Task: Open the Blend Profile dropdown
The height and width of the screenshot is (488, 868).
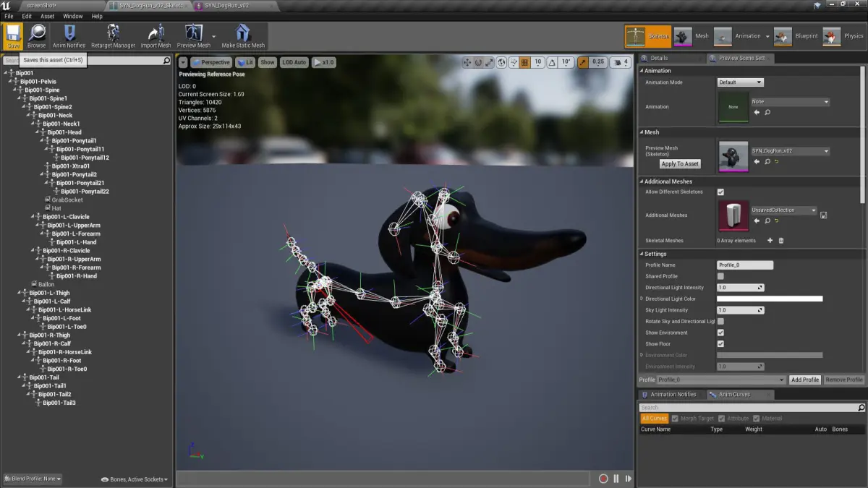Action: pos(33,479)
